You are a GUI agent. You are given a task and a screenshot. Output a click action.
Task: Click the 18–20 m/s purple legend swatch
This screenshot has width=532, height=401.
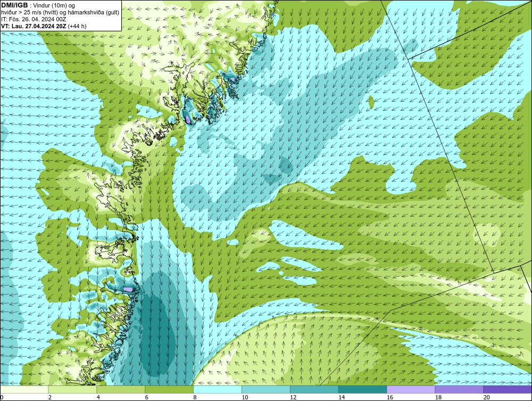pyautogui.click(x=459, y=389)
